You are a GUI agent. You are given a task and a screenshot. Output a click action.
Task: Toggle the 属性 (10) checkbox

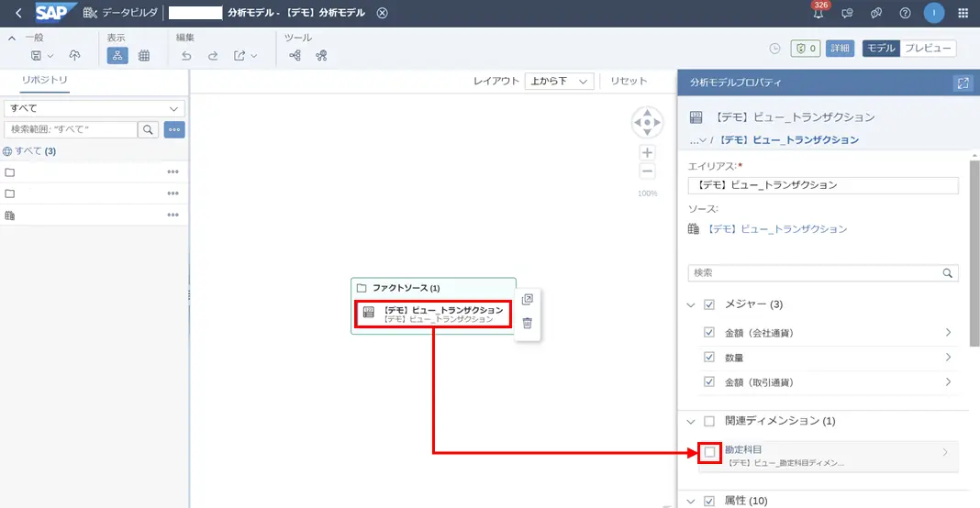[709, 501]
